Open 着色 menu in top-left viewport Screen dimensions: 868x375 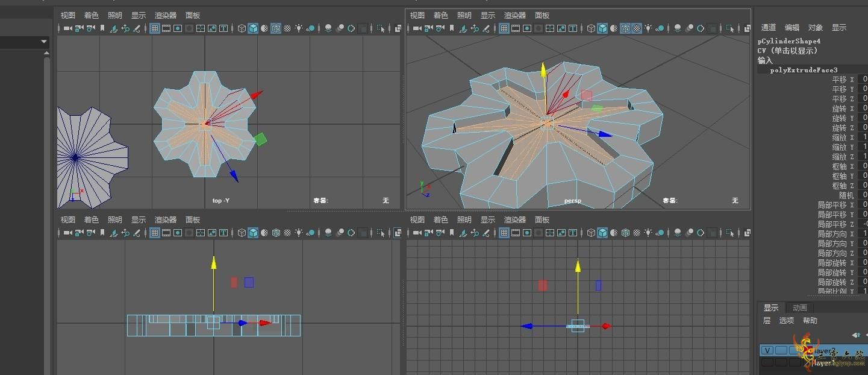(x=92, y=16)
